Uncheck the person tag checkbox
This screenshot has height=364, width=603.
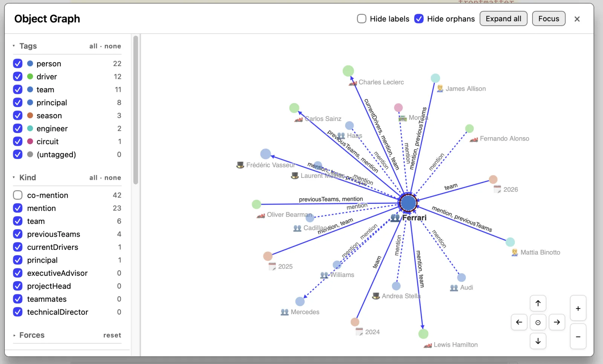click(18, 64)
